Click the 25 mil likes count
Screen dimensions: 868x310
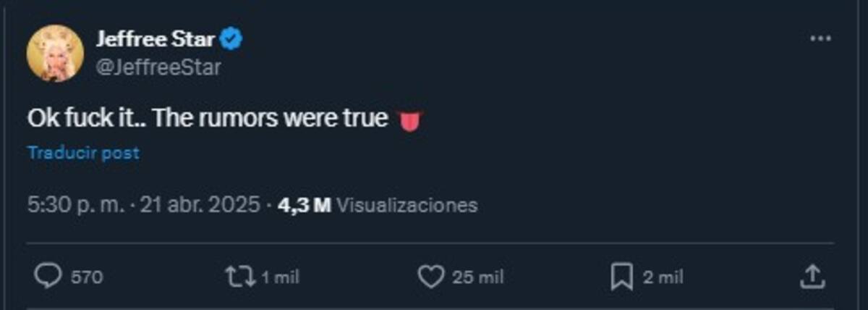click(477, 277)
